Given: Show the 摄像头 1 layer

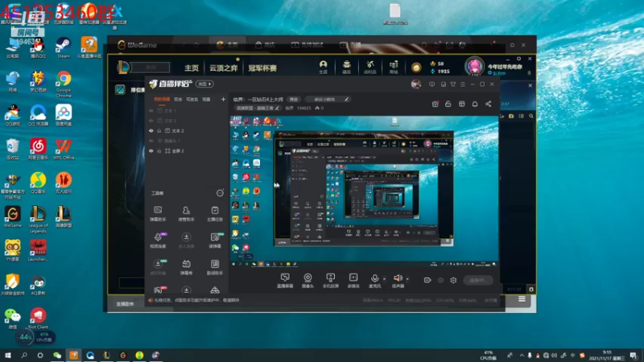Looking at the screenshot, I should click(151, 141).
